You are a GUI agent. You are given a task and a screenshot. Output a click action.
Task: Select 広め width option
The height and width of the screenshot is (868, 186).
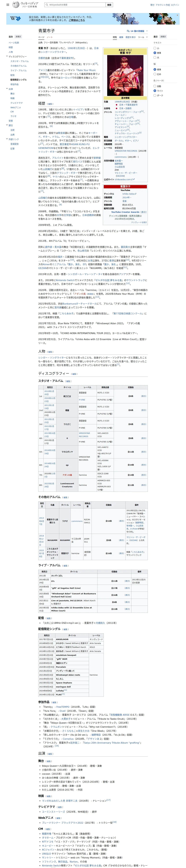155,74
